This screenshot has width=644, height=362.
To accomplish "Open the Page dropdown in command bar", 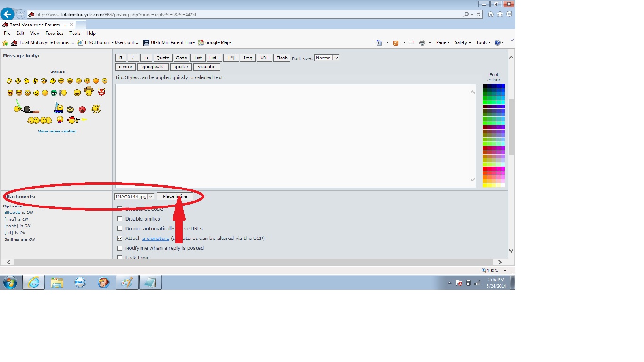I will [443, 42].
